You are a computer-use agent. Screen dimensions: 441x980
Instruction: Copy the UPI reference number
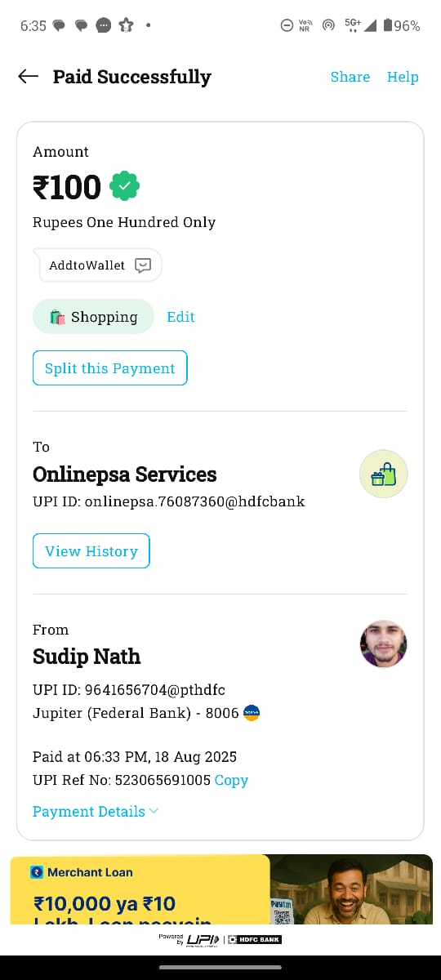click(231, 780)
